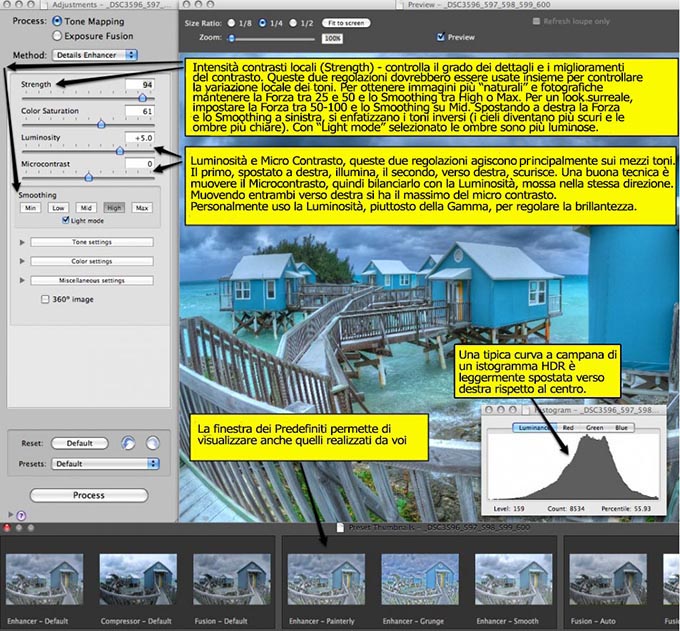
Task: Click the Strength value field
Action: (140, 85)
